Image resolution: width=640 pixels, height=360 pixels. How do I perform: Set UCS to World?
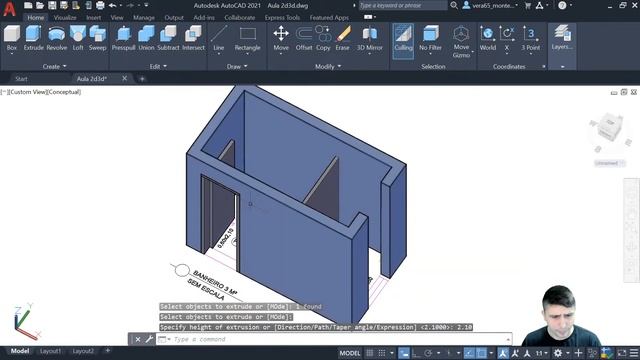488,38
